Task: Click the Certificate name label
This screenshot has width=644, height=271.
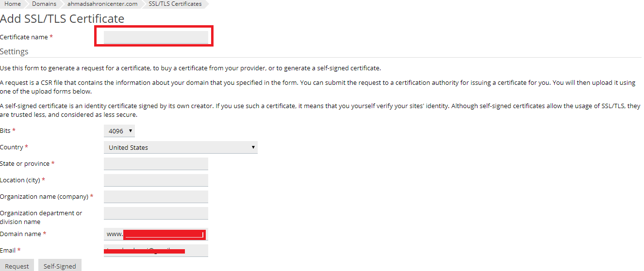Action: [x=24, y=37]
